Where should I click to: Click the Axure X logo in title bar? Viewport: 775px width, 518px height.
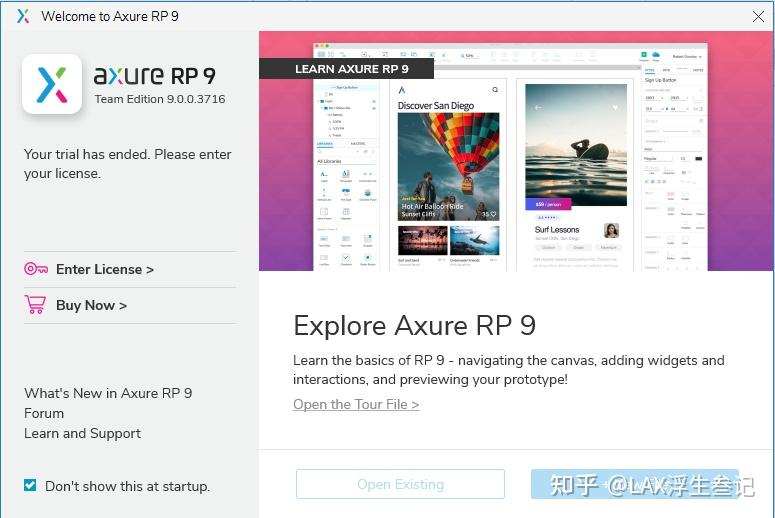tap(23, 16)
